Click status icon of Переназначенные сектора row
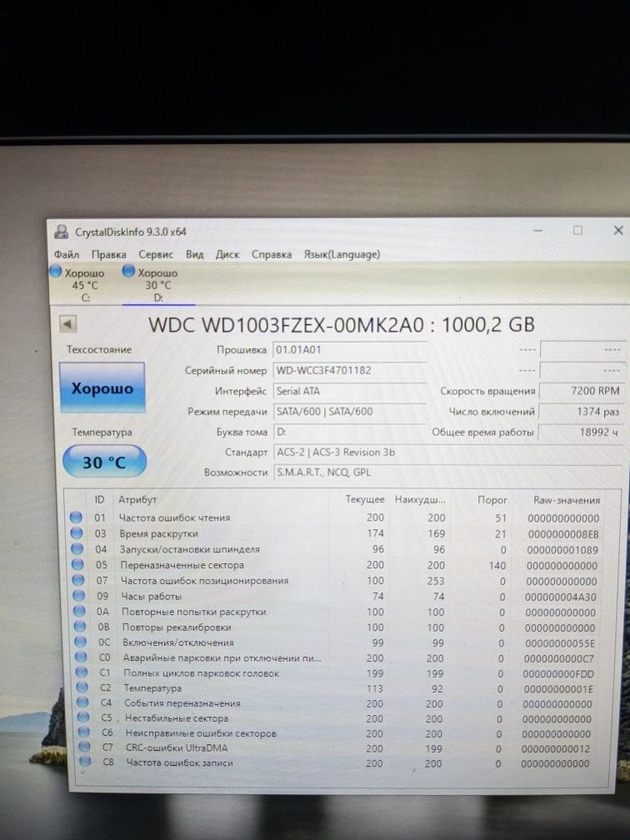 [x=77, y=564]
